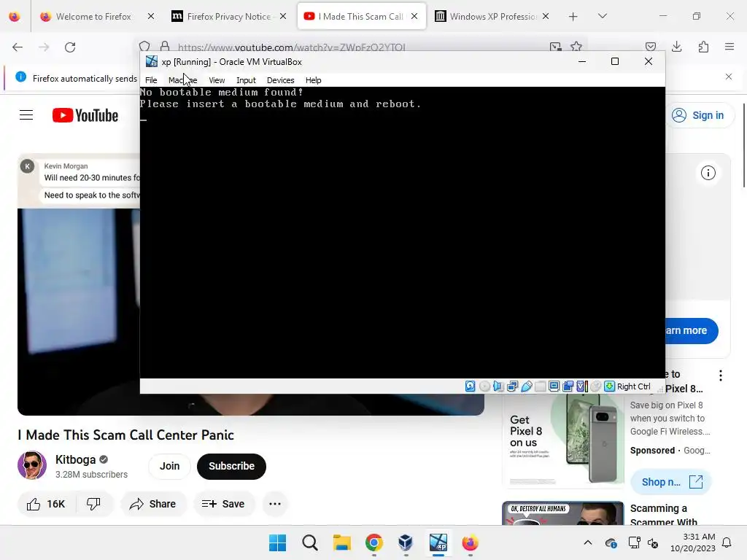Open a new Firefox tab
This screenshot has height=560, width=747.
pos(573,16)
